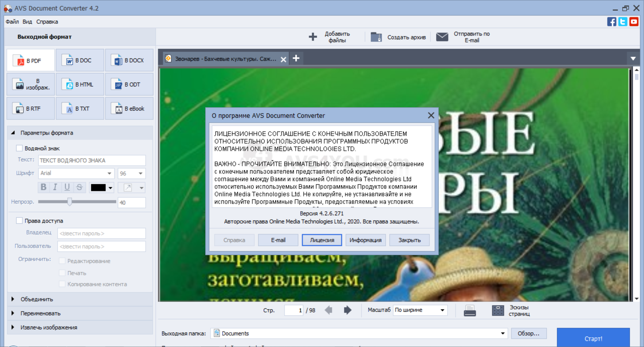Viewport: 644px width, 347px height.
Task: Toggle underline for watermark text
Action: (x=67, y=187)
